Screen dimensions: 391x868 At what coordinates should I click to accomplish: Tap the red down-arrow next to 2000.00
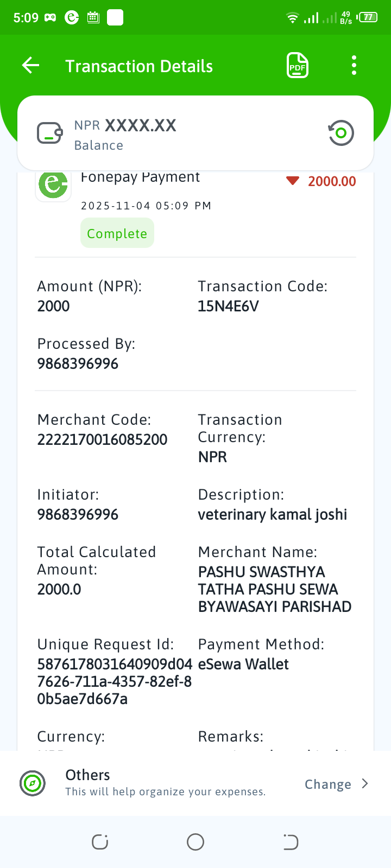point(293,181)
